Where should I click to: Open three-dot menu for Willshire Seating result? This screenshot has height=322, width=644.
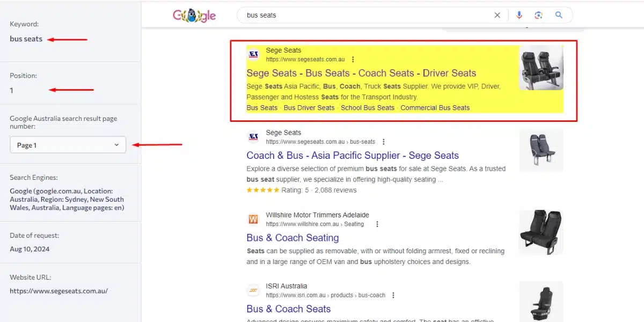pyautogui.click(x=377, y=224)
